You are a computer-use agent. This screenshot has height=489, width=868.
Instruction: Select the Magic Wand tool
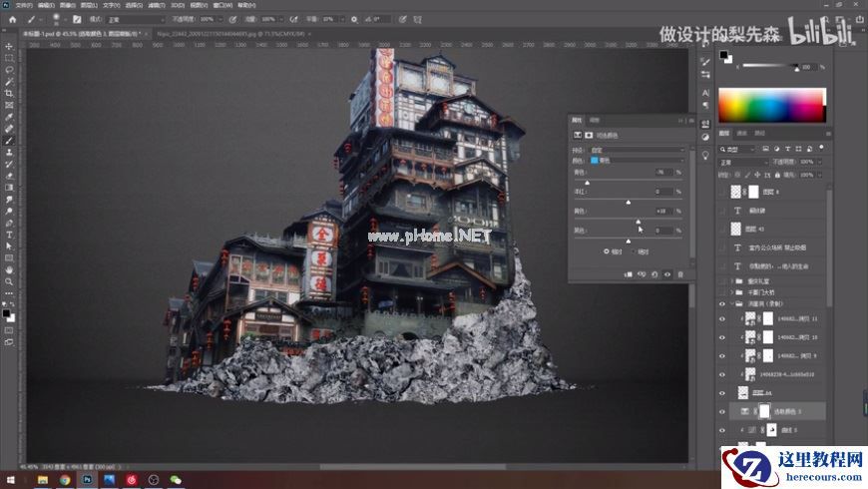[x=9, y=82]
